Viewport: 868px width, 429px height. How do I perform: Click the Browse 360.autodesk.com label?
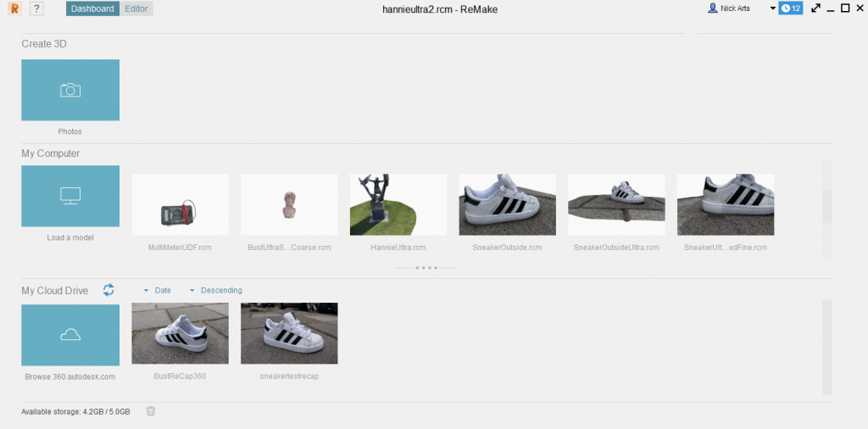tap(70, 376)
